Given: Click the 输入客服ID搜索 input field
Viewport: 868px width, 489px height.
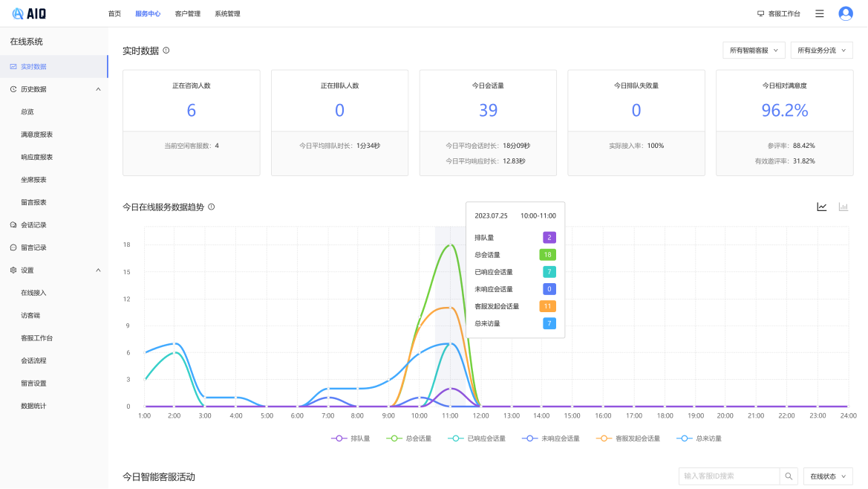Looking at the screenshot, I should click(x=729, y=476).
